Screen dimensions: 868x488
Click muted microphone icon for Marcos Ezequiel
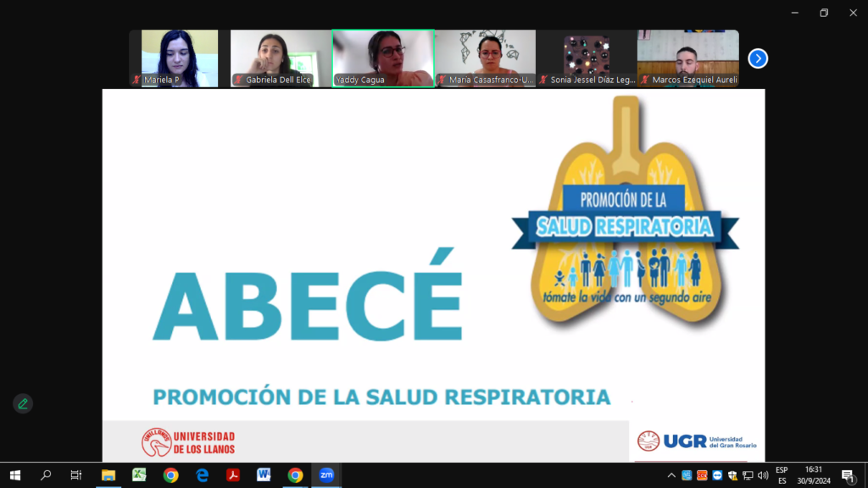645,80
